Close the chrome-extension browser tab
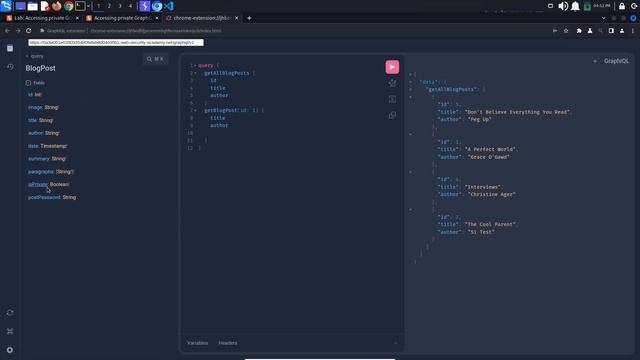 coord(236,18)
